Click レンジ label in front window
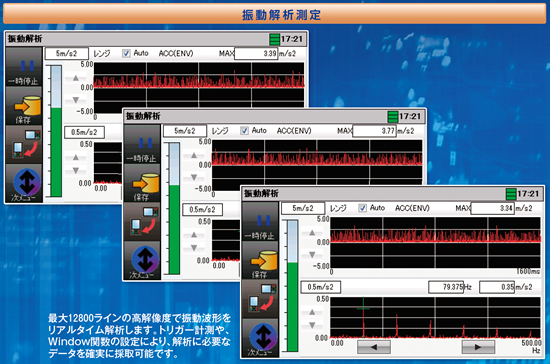This screenshot has width=550, height=364. pyautogui.click(x=338, y=208)
